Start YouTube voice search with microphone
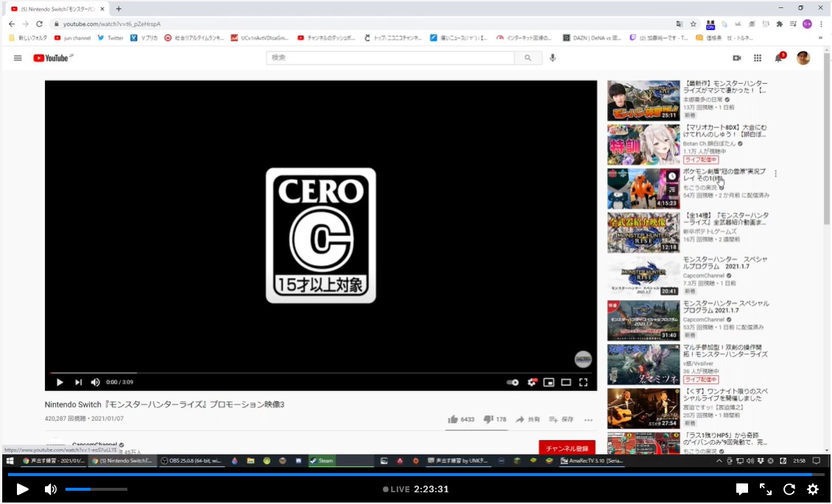Screen dimensions: 832x504 click(552, 58)
